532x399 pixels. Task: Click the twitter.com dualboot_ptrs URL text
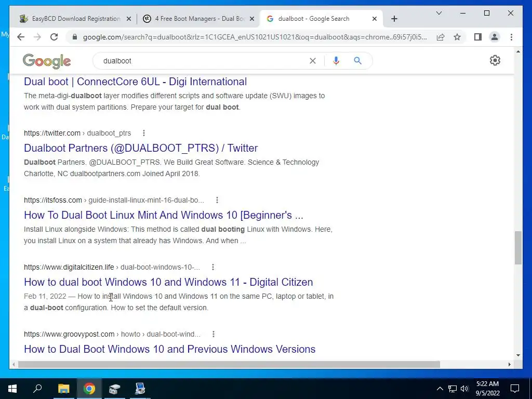pos(77,133)
